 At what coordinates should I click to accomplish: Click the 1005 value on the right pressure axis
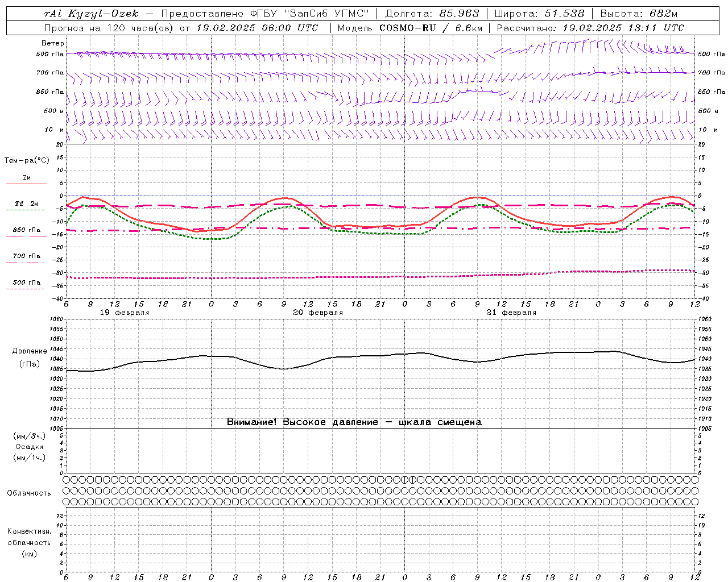[x=705, y=428]
